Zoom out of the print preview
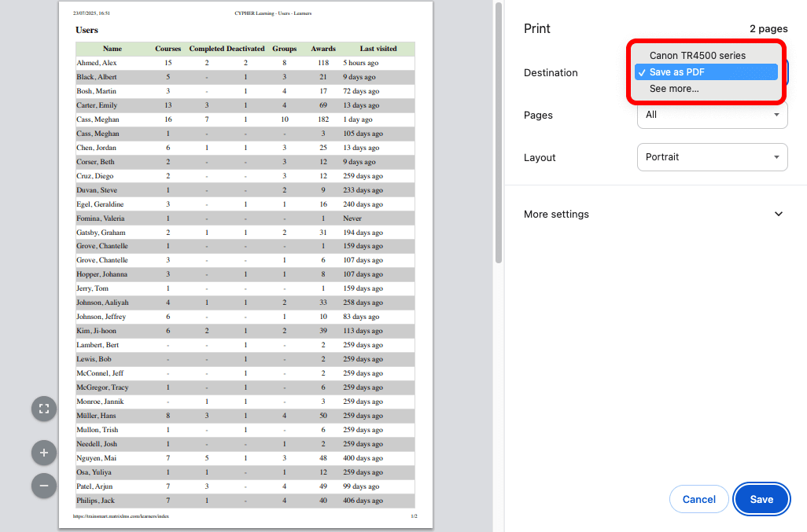This screenshot has width=807, height=532. click(x=43, y=486)
